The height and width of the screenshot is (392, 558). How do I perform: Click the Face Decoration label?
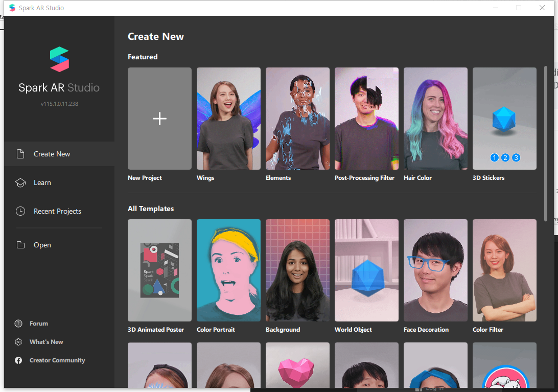pyautogui.click(x=426, y=330)
